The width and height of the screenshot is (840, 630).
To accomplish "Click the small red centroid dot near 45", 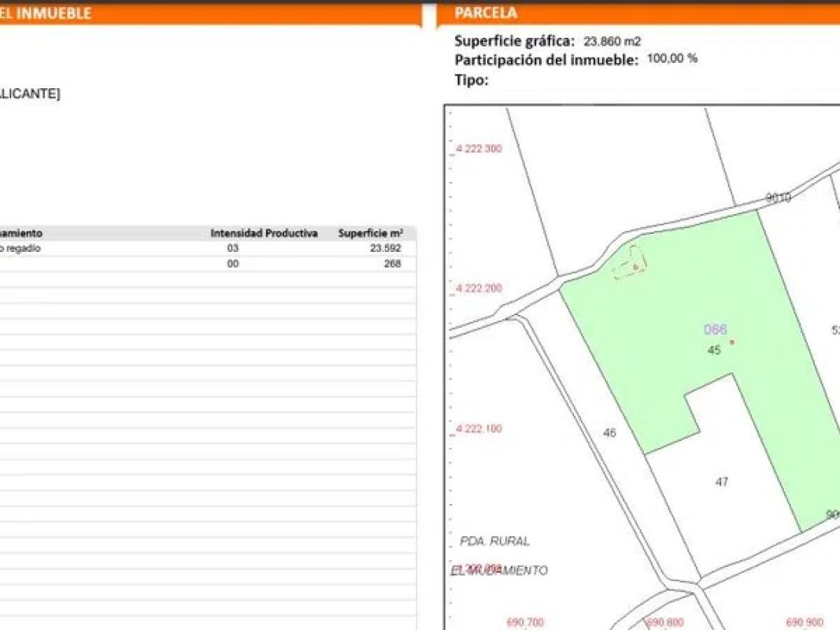I will [732, 342].
